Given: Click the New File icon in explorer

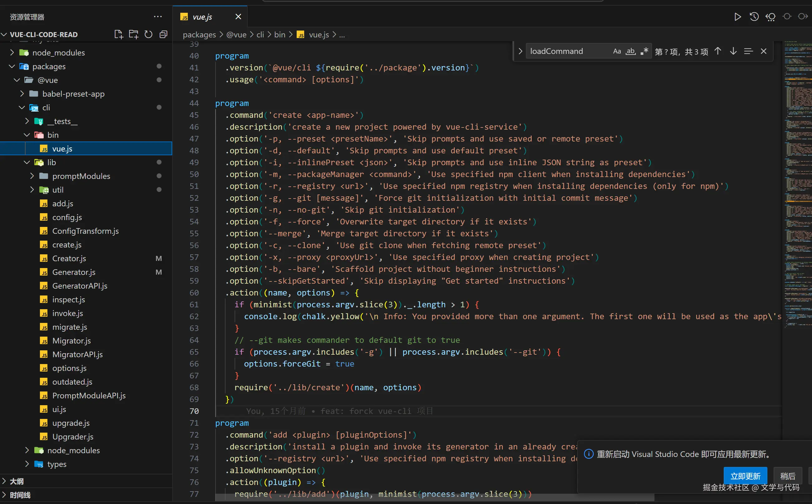Looking at the screenshot, I should [119, 34].
